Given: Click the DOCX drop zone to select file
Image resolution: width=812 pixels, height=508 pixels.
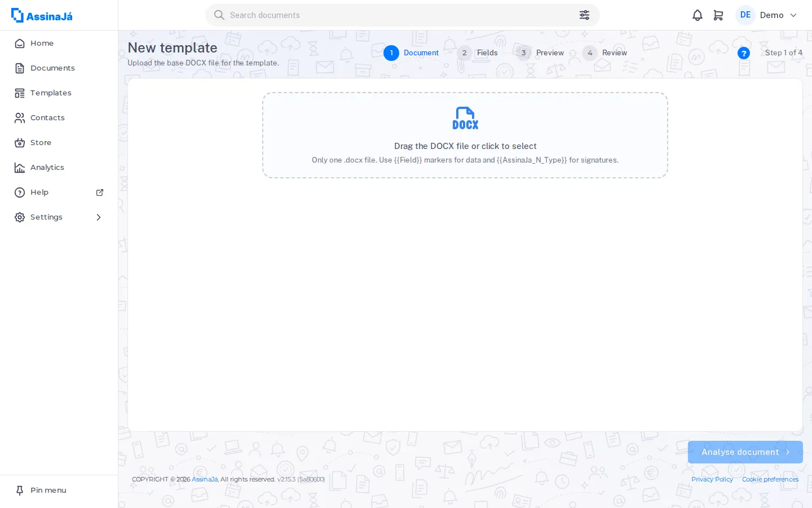Looking at the screenshot, I should point(465,135).
